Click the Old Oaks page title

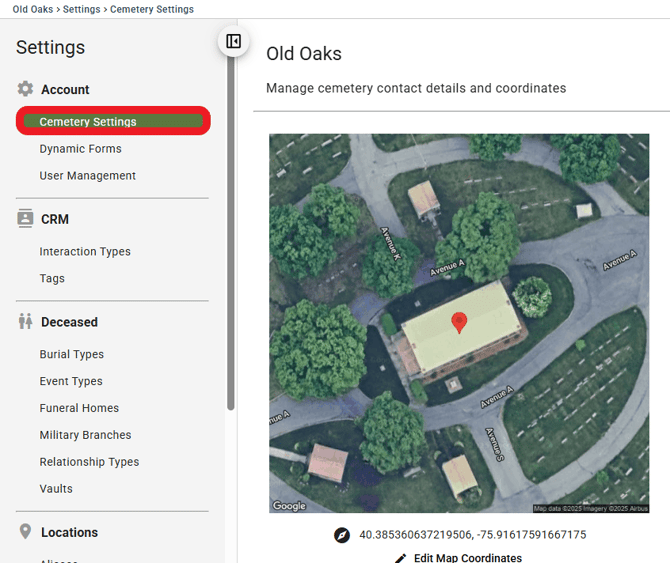[x=304, y=54]
